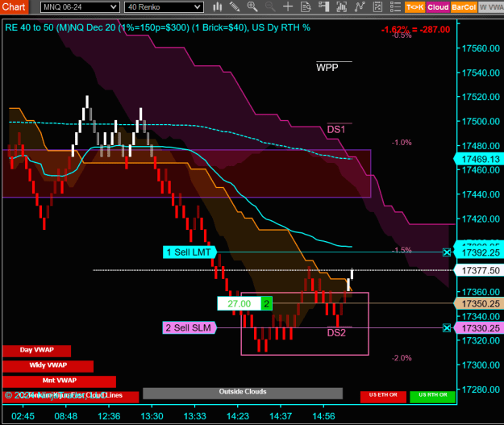Open the bar type/chart style icon
The width and height of the screenshot is (504, 425).
218,6
